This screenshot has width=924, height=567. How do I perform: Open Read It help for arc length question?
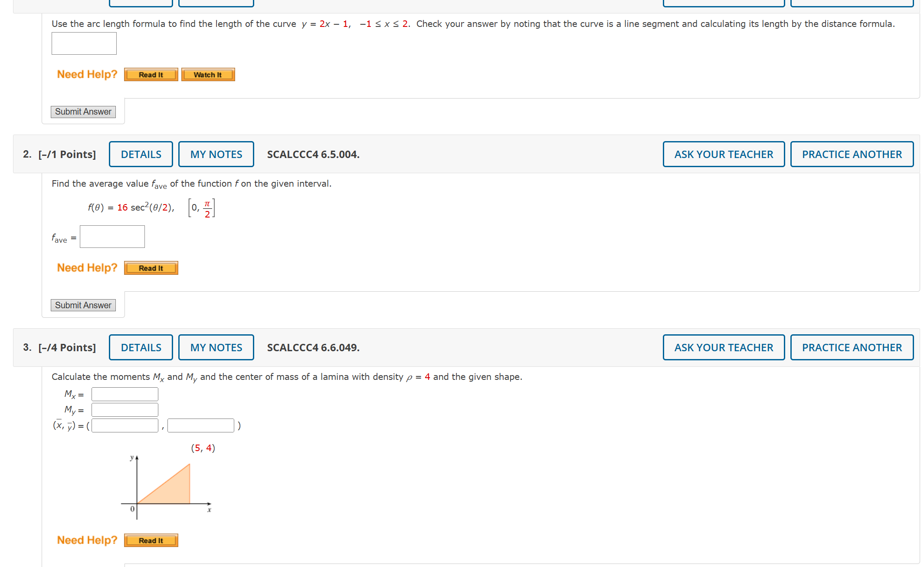pyautogui.click(x=151, y=75)
